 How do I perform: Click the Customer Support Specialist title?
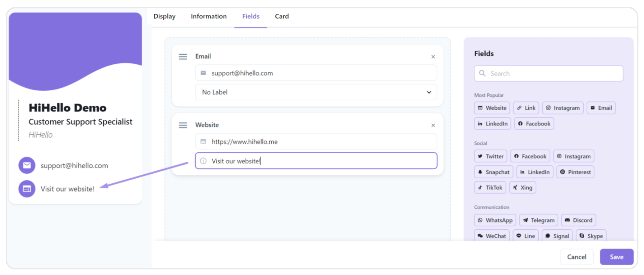tap(80, 122)
